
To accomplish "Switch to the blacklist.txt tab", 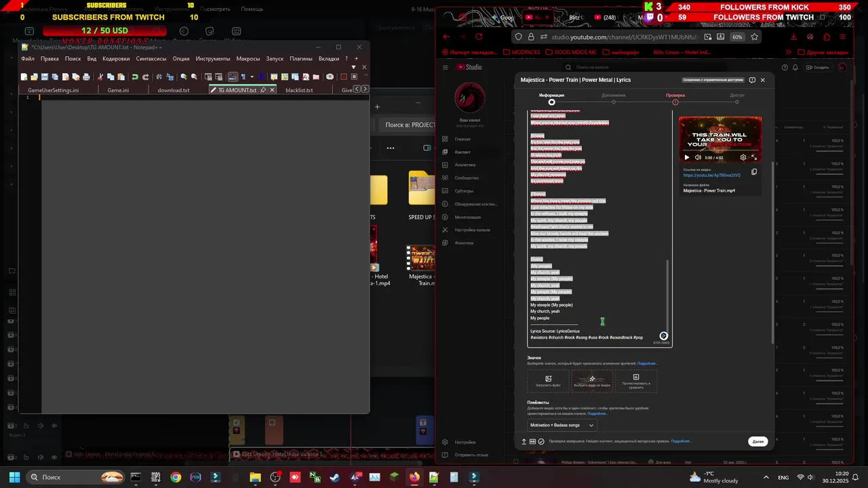I will [x=299, y=90].
